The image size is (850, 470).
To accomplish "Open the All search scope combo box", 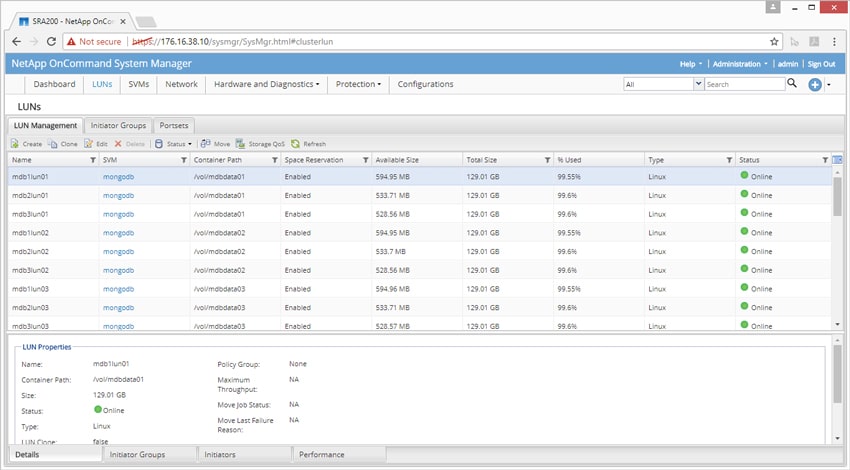I will [664, 84].
